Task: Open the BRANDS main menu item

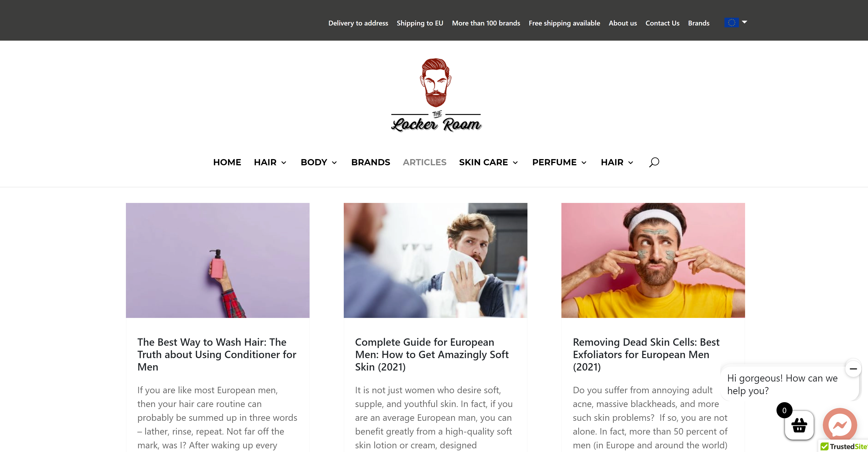Action: coord(371,162)
